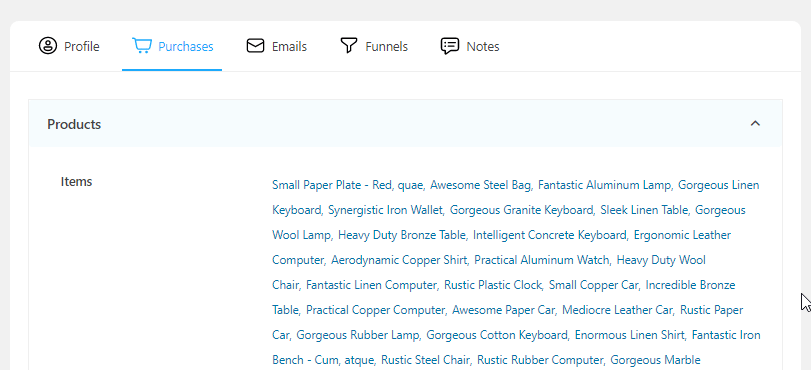The width and height of the screenshot is (811, 370).
Task: Click the Products section header title
Action: pos(74,125)
